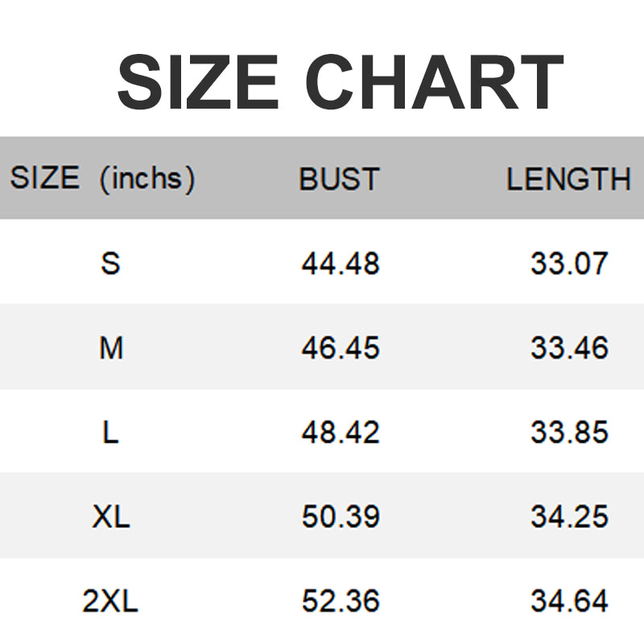Click the bust value 44.48
Image resolution: width=644 pixels, height=644 pixels.
click(x=341, y=263)
